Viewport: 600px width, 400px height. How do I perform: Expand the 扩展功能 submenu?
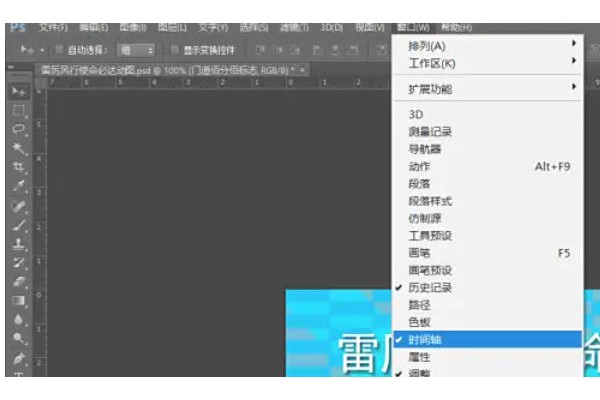coord(488,89)
